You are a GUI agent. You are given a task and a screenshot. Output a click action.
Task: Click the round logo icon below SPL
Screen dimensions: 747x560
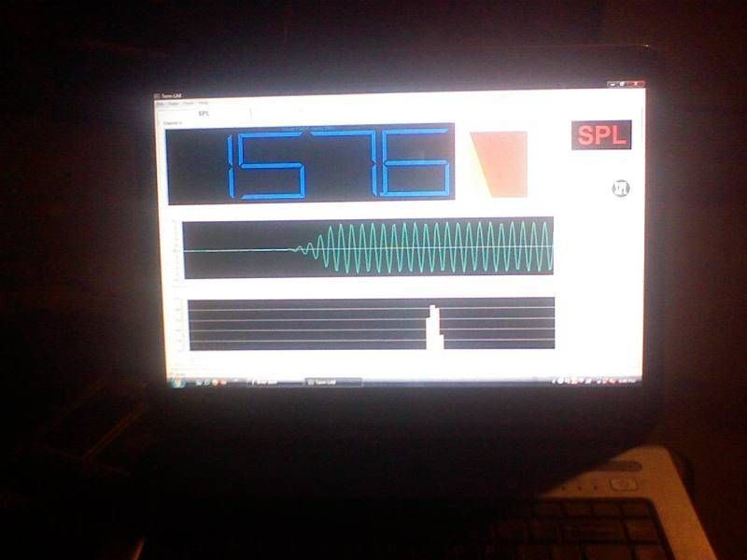[x=621, y=188]
